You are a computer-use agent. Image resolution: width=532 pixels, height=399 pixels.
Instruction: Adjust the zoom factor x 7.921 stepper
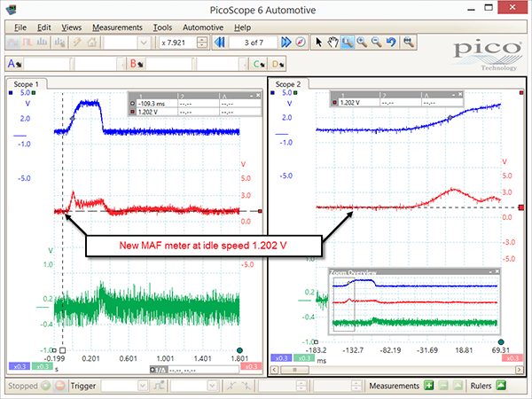click(202, 43)
